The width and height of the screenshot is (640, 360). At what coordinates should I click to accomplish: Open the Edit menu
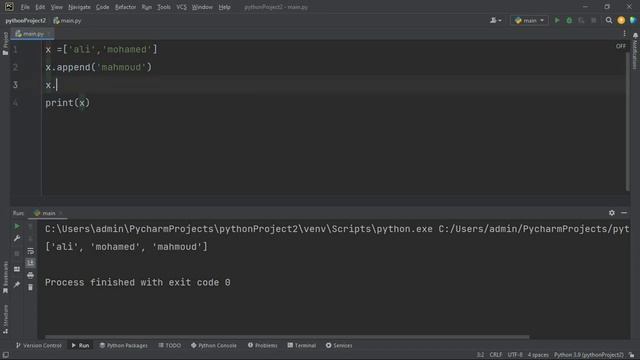click(x=40, y=7)
